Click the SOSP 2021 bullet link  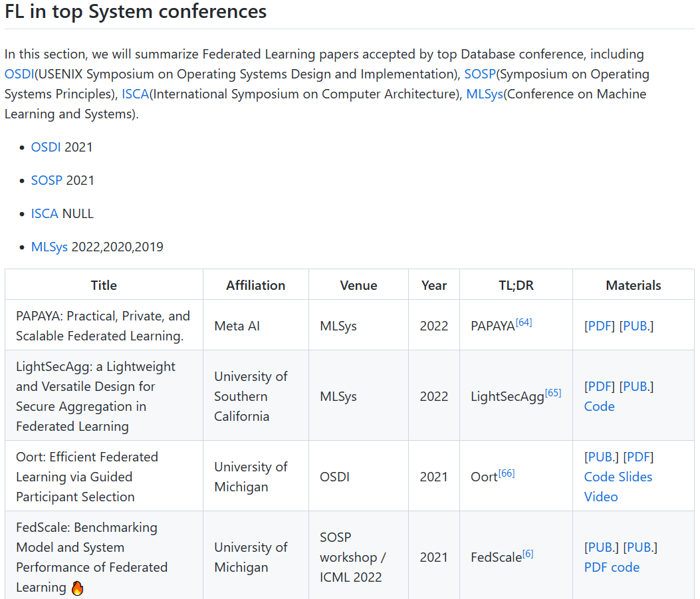(x=47, y=180)
